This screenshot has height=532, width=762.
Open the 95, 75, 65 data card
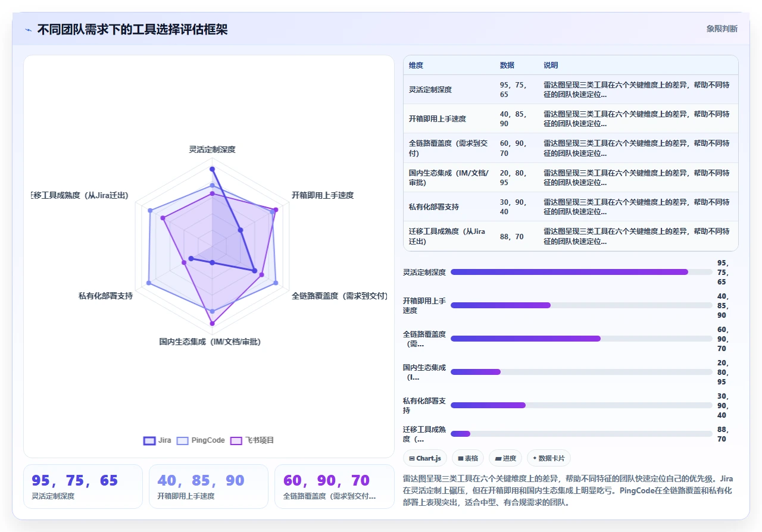tap(83, 486)
